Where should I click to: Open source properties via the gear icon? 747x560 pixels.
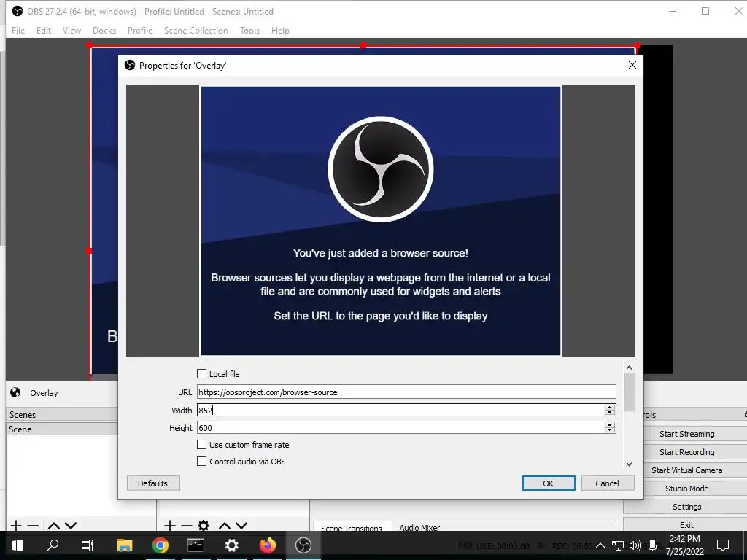pyautogui.click(x=204, y=526)
